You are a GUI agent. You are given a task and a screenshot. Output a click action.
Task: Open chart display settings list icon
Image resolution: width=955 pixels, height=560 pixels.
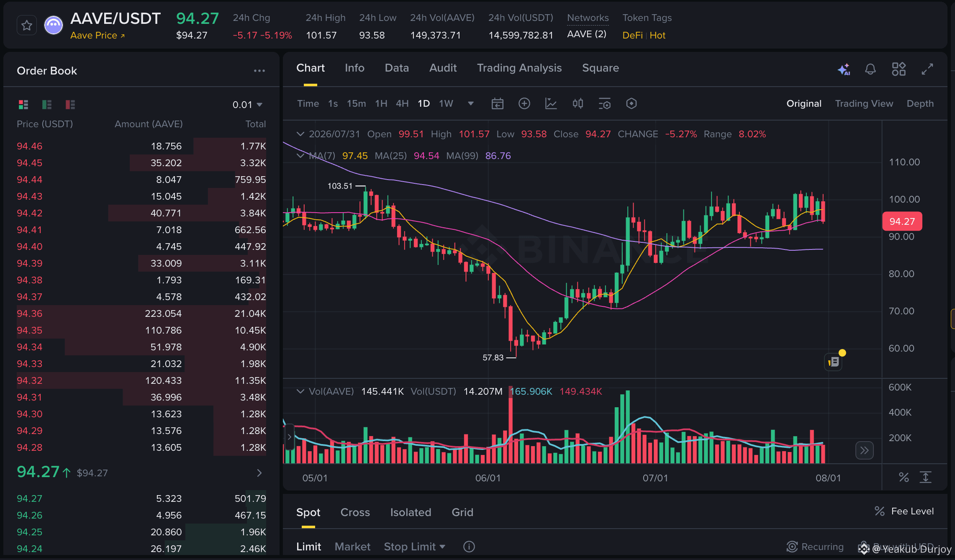[x=605, y=103]
